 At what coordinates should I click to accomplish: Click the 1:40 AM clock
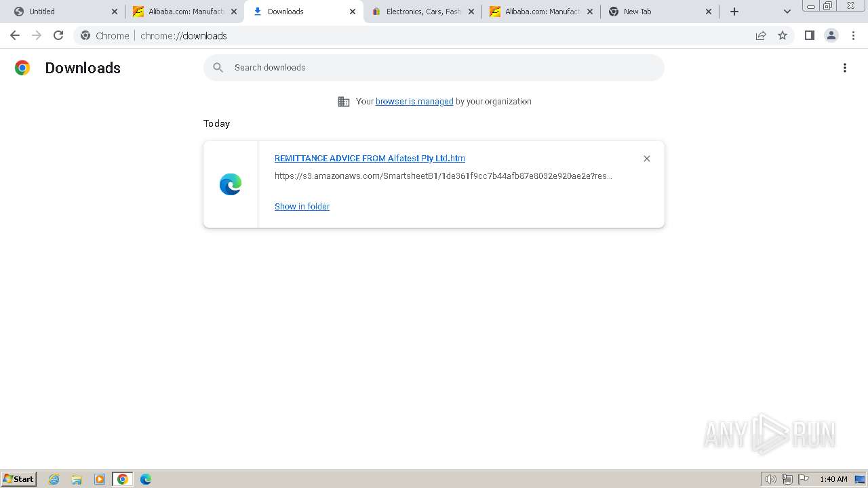coord(833,479)
